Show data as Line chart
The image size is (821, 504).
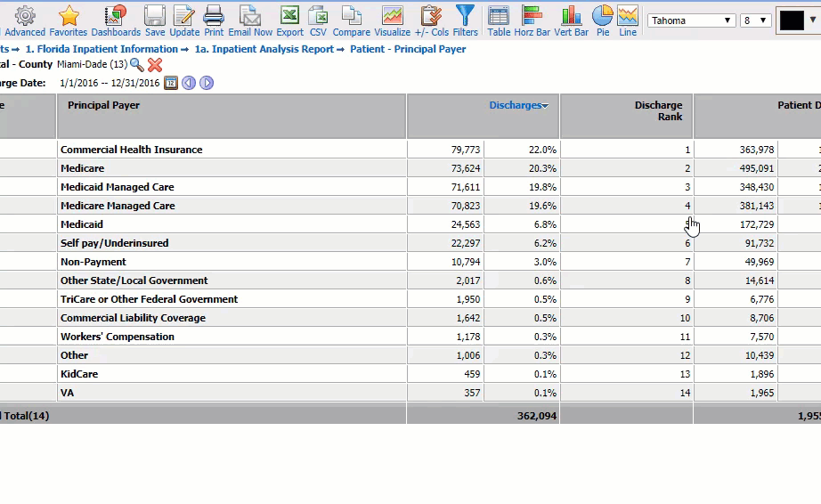628,21
